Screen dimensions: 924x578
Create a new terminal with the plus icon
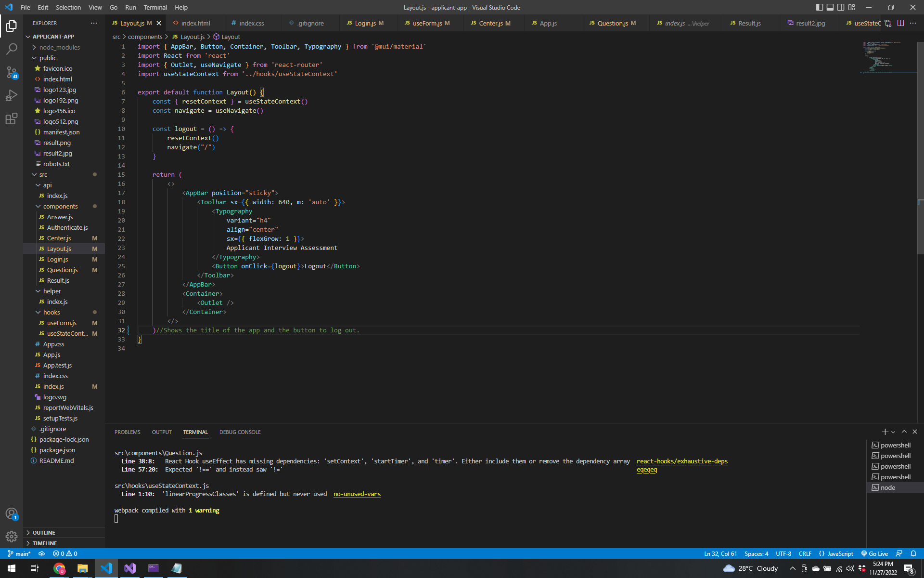coord(884,432)
